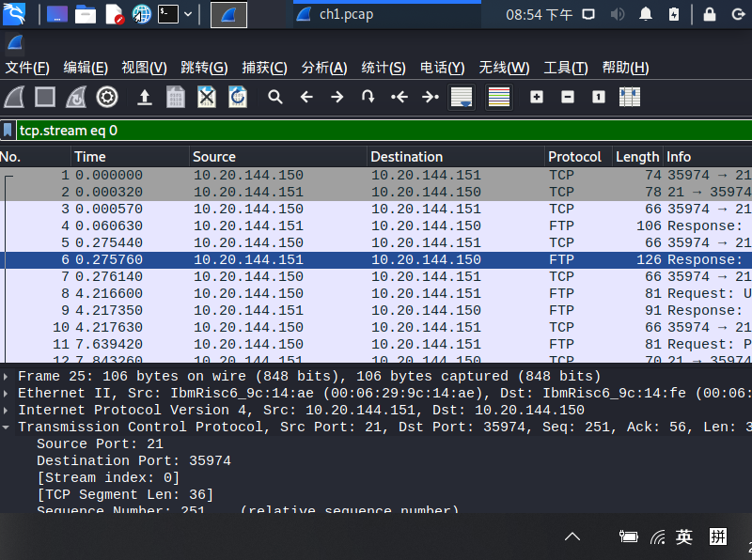This screenshot has height=560, width=752.
Task: Find a packet with magnifier
Action: tap(275, 98)
